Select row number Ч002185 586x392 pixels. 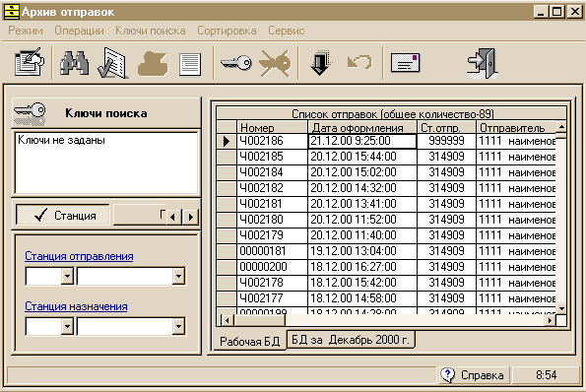click(x=272, y=157)
